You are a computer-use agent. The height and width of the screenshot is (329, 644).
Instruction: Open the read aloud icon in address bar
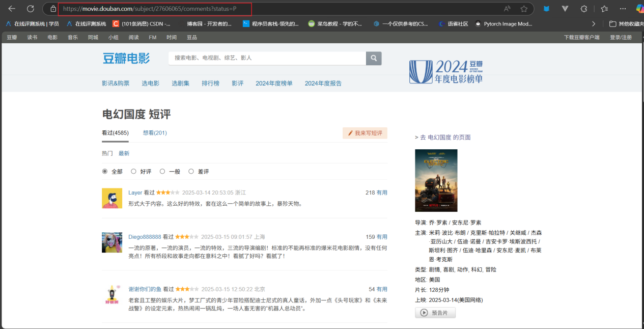(x=507, y=9)
